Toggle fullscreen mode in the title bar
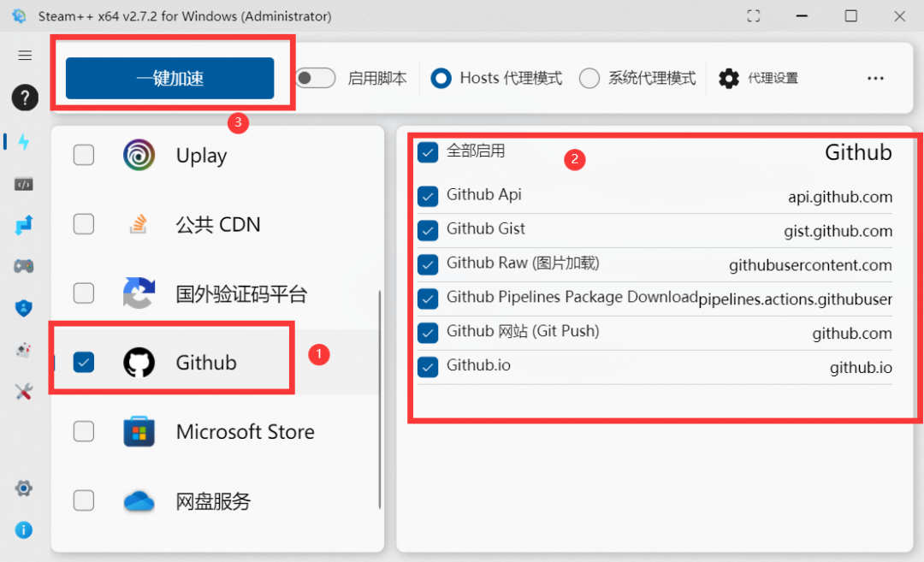The height and width of the screenshot is (562, 924). pyautogui.click(x=753, y=16)
